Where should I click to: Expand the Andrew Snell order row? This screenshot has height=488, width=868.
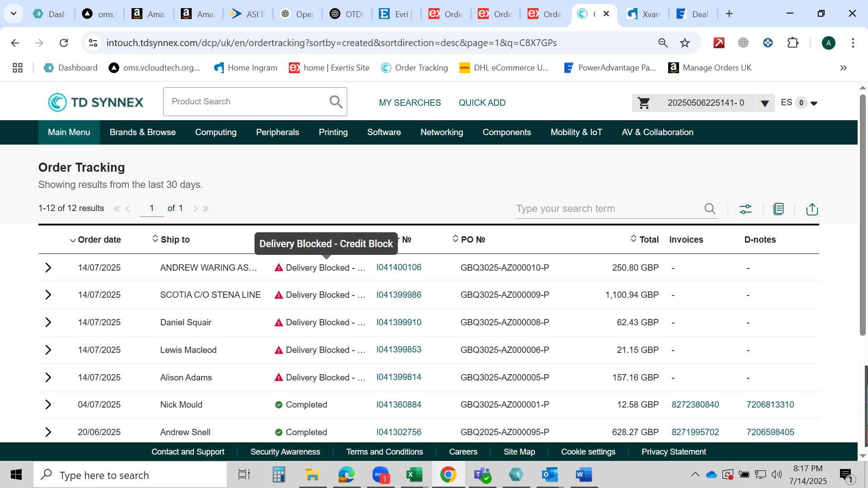point(48,432)
